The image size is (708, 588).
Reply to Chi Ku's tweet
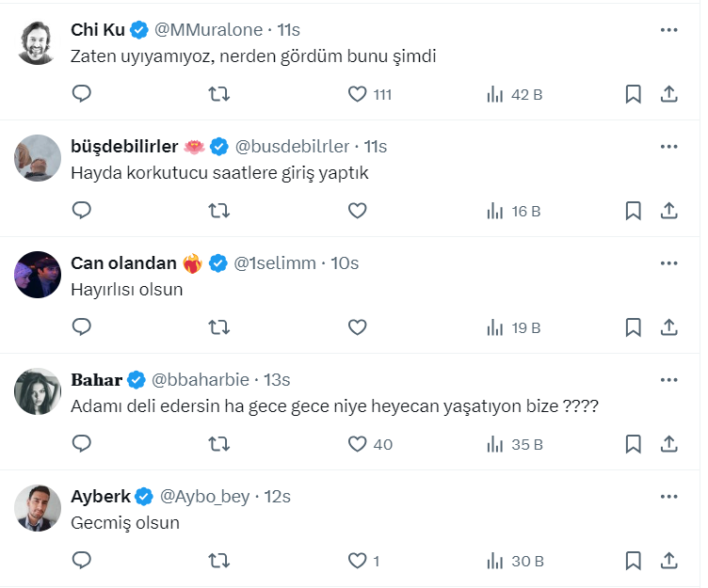(x=82, y=94)
